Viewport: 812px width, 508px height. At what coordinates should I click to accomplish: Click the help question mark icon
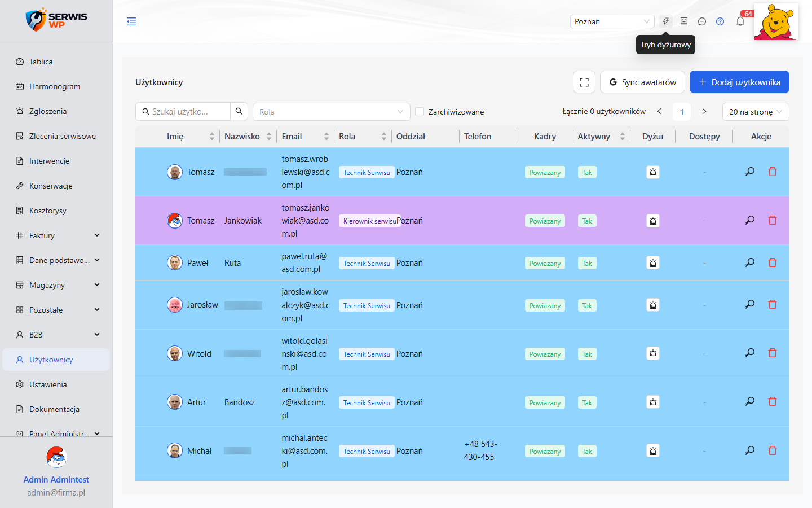click(720, 21)
